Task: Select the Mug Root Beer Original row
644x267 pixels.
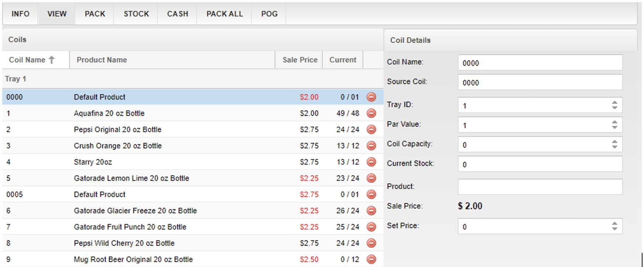Action: tap(193, 259)
